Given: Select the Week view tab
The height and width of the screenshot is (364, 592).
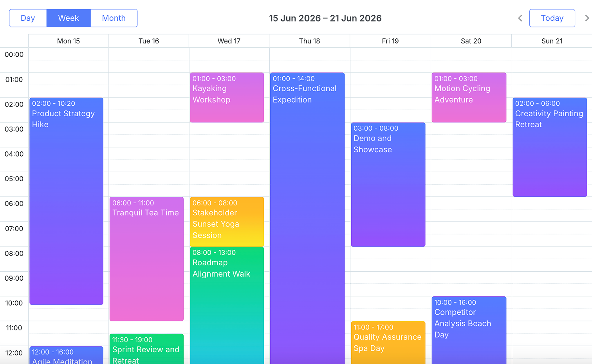Looking at the screenshot, I should (69, 18).
